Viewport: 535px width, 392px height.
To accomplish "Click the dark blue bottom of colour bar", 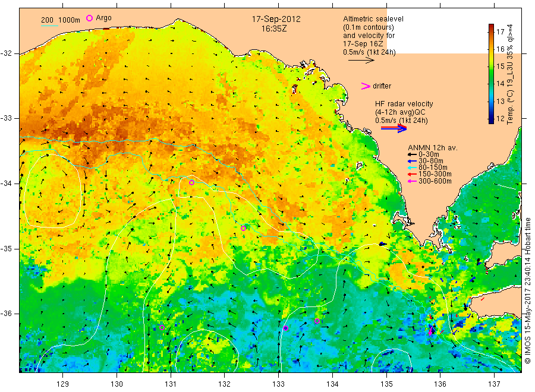I will (x=491, y=121).
